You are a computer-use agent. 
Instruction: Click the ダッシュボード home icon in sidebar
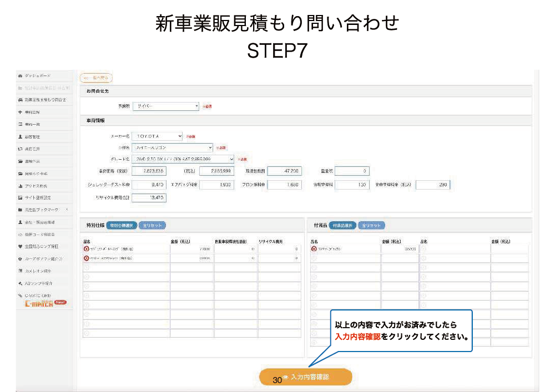(20, 75)
